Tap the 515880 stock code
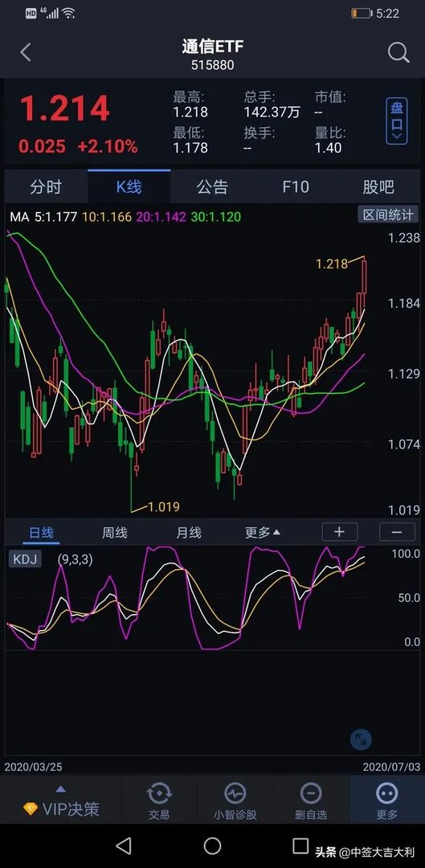Viewport: 425px width, 868px height. tap(212, 65)
